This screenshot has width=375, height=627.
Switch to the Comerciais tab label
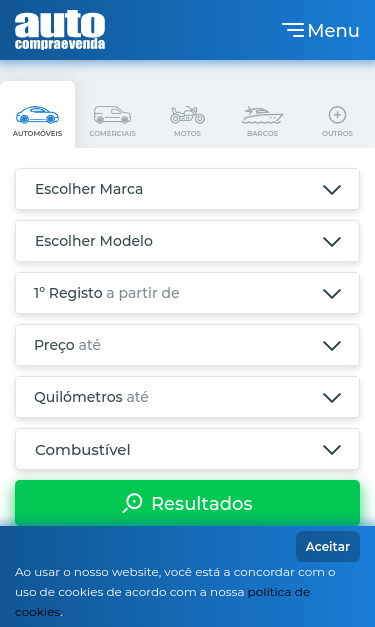point(112,134)
